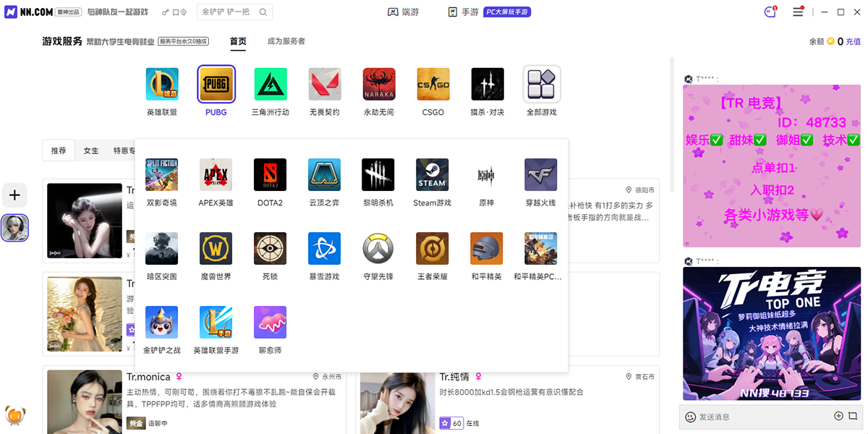The width and height of the screenshot is (868, 434).
Task: Select the APEX英雄 icon
Action: coord(216,174)
